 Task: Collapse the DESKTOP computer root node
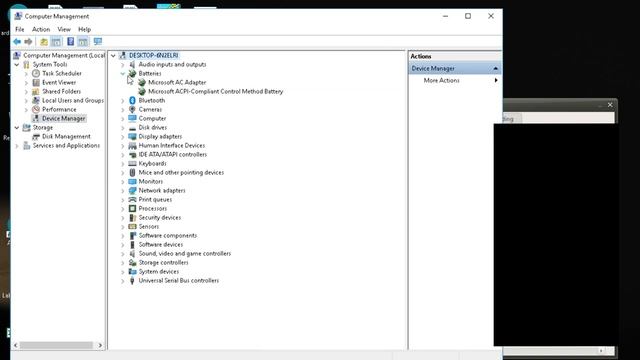click(113, 56)
